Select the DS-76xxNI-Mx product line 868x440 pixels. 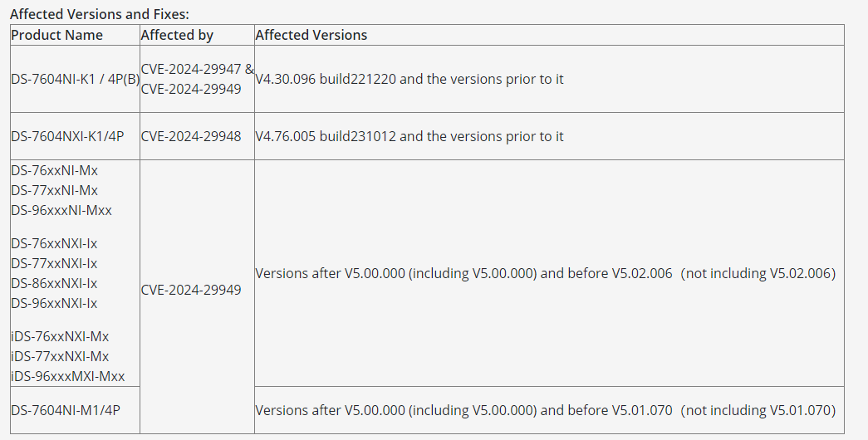pyautogui.click(x=54, y=170)
